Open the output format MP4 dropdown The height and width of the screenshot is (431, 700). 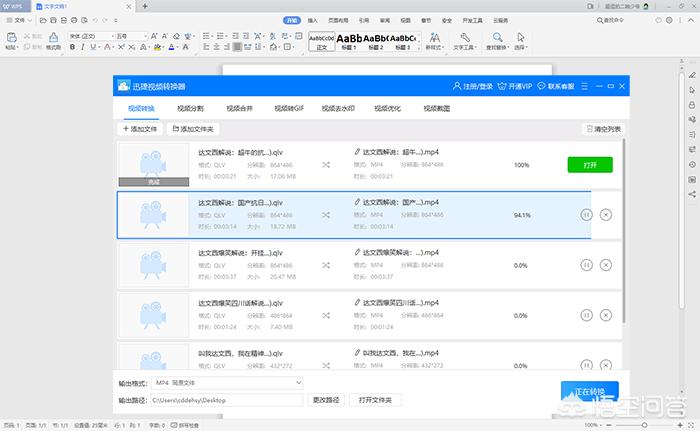pyautogui.click(x=299, y=383)
